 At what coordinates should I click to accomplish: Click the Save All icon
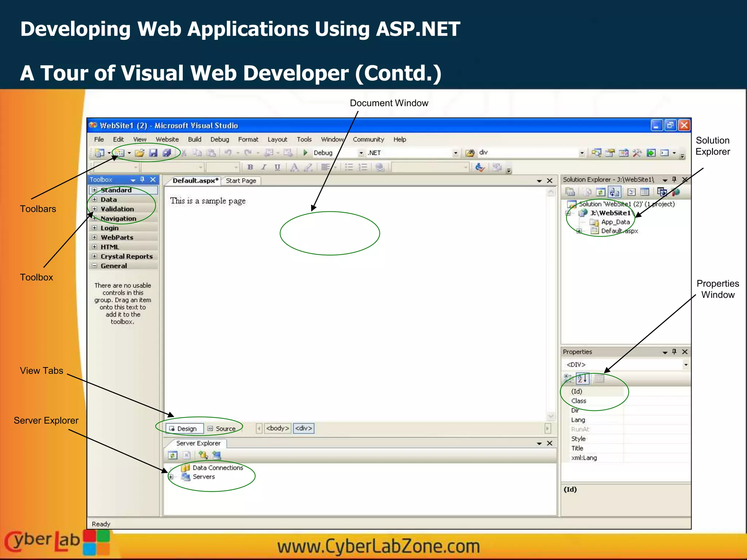click(x=167, y=153)
